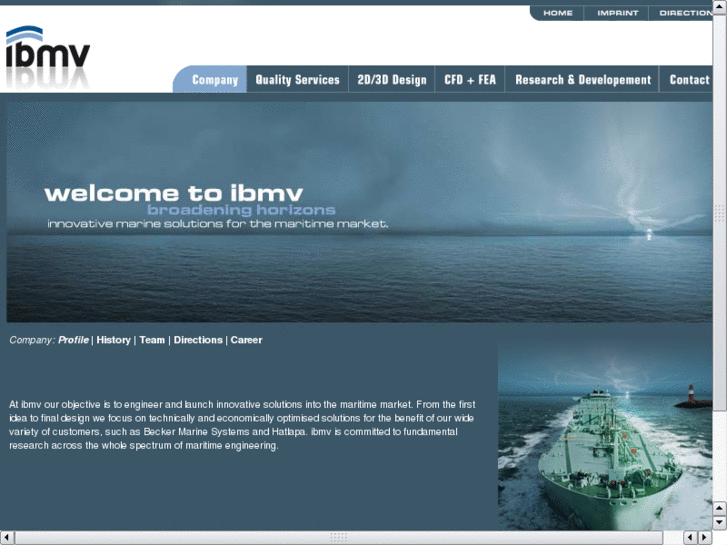
Task: Click the 'broadening horizons' tagline text
Action: 241,210
